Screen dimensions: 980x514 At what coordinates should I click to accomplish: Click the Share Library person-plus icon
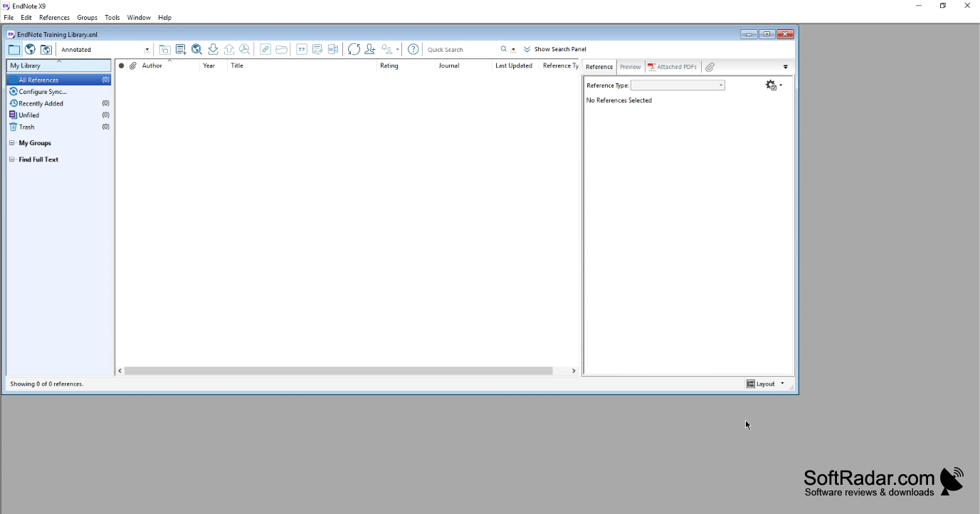pos(370,49)
